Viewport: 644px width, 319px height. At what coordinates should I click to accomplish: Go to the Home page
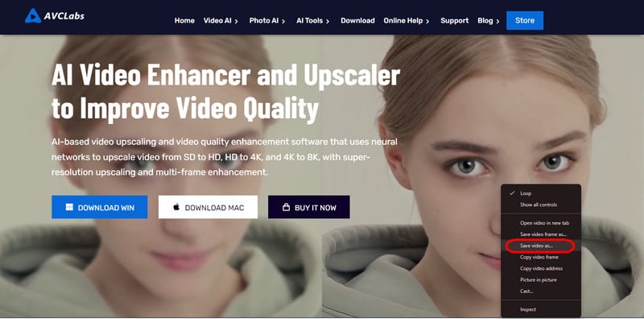[184, 21]
